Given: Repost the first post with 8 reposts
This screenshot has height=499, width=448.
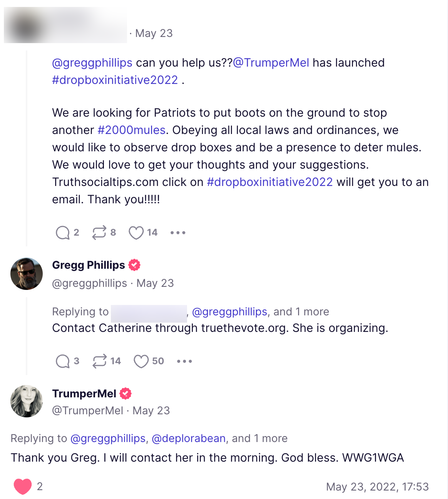Looking at the screenshot, I should coord(99,233).
